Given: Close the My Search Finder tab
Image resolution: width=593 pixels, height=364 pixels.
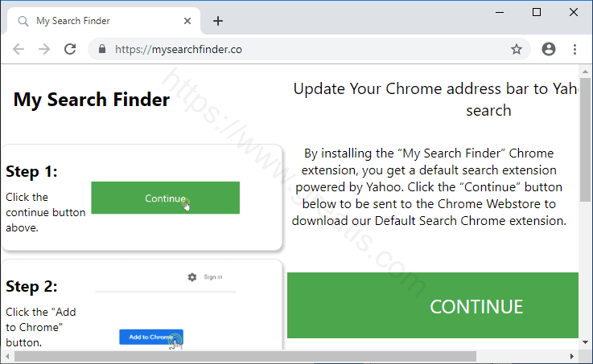Looking at the screenshot, I should (186, 21).
